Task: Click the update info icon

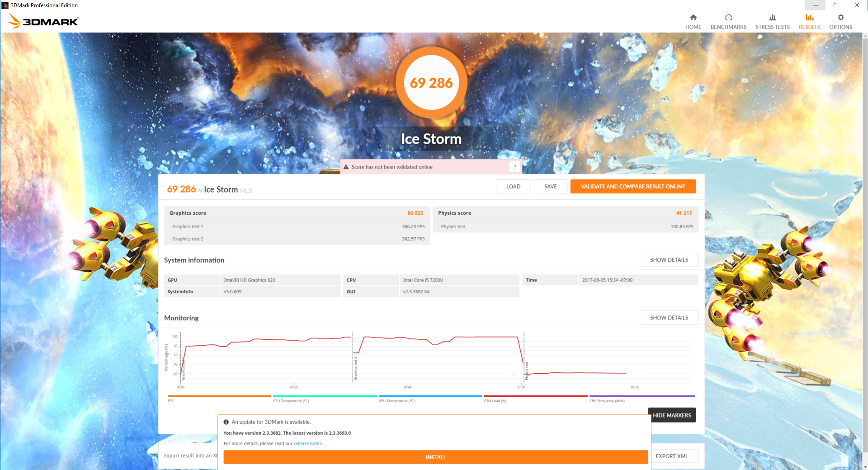Action: tap(226, 422)
